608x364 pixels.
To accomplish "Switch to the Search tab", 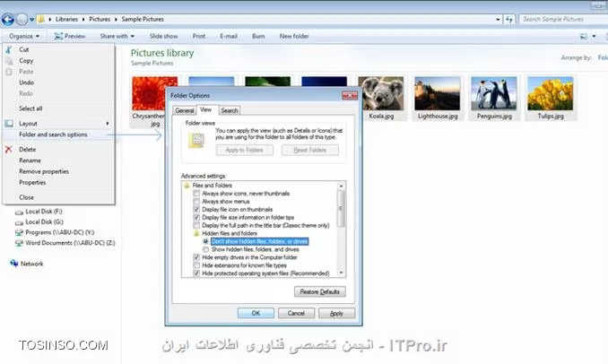I will [230, 110].
